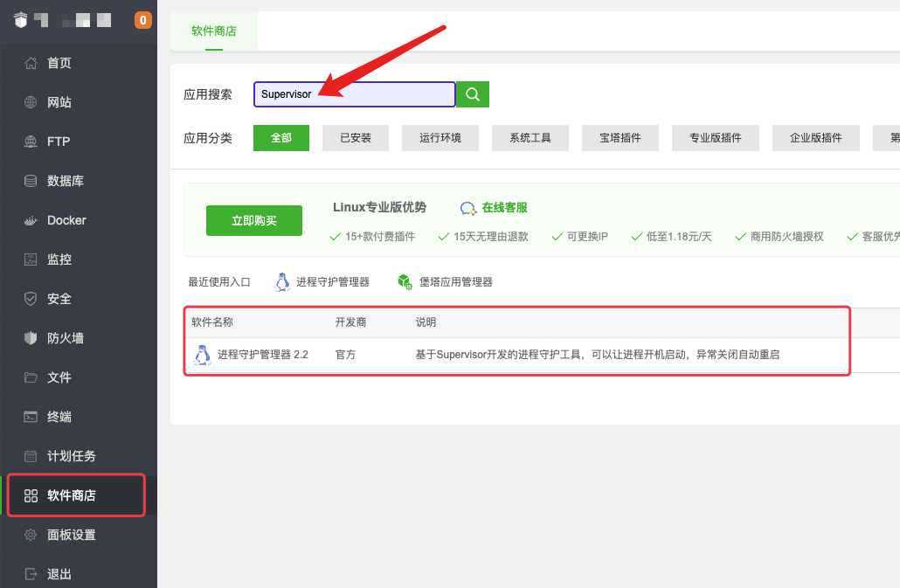This screenshot has height=588, width=900.
Task: Click the 防火墙 firewall shield icon
Action: (31, 338)
